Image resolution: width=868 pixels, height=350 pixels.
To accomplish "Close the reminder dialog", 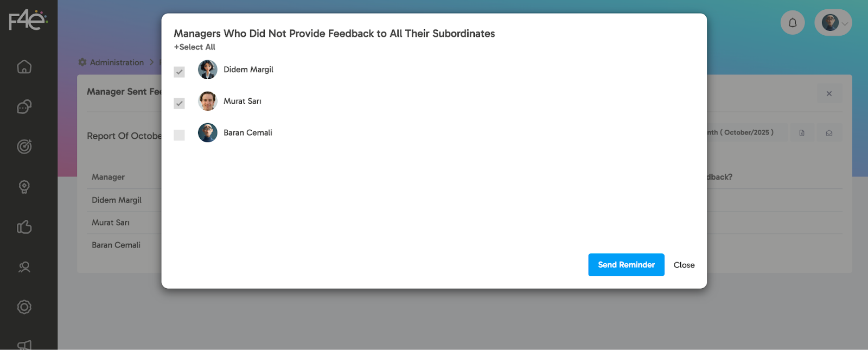I will [x=684, y=265].
